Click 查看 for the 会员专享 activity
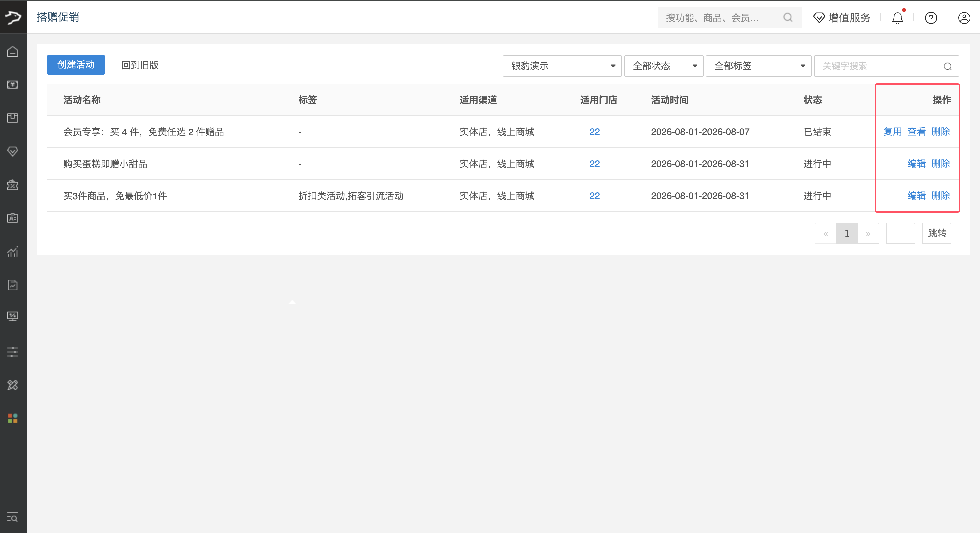The image size is (980, 533). (916, 132)
